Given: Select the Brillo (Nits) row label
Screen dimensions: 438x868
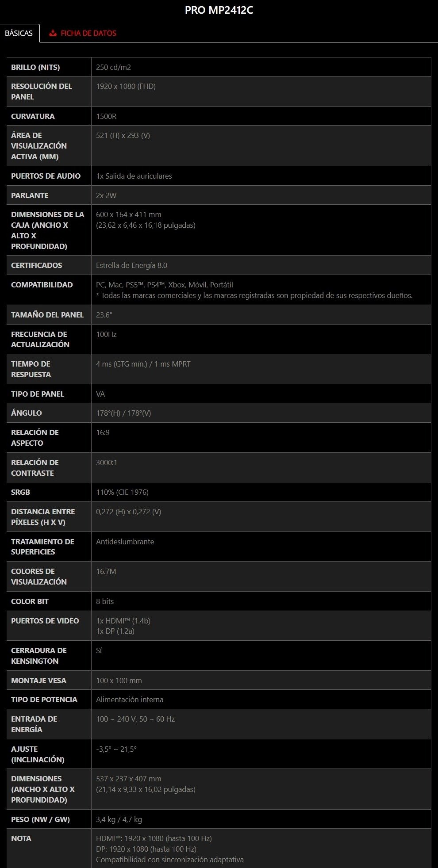Looking at the screenshot, I should click(x=35, y=67).
